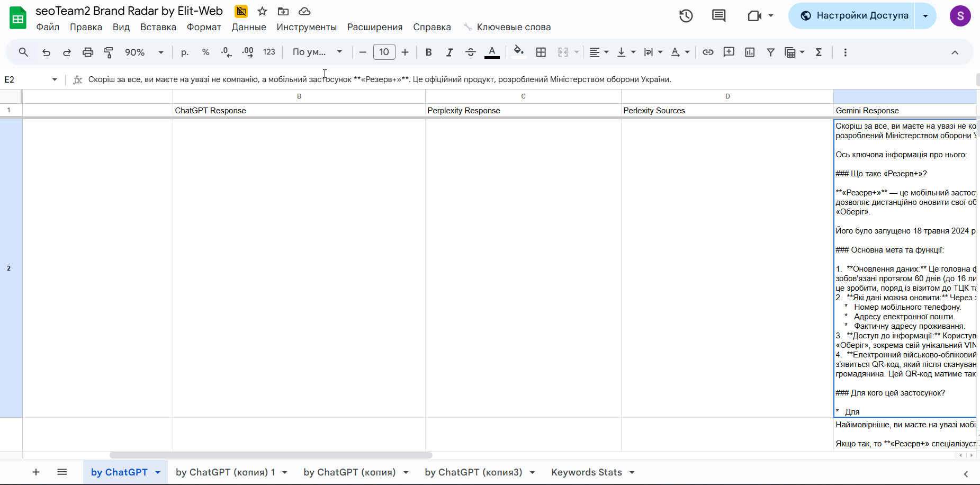Increase font size with plus button
980x485 pixels.
(x=405, y=52)
